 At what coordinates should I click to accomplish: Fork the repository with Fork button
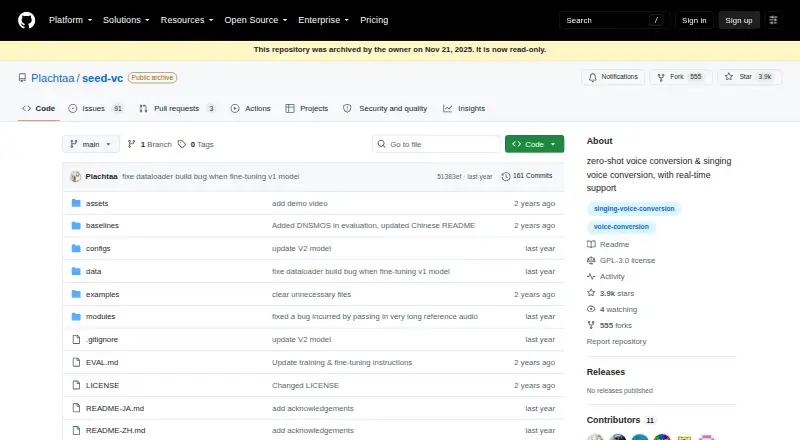(681, 77)
